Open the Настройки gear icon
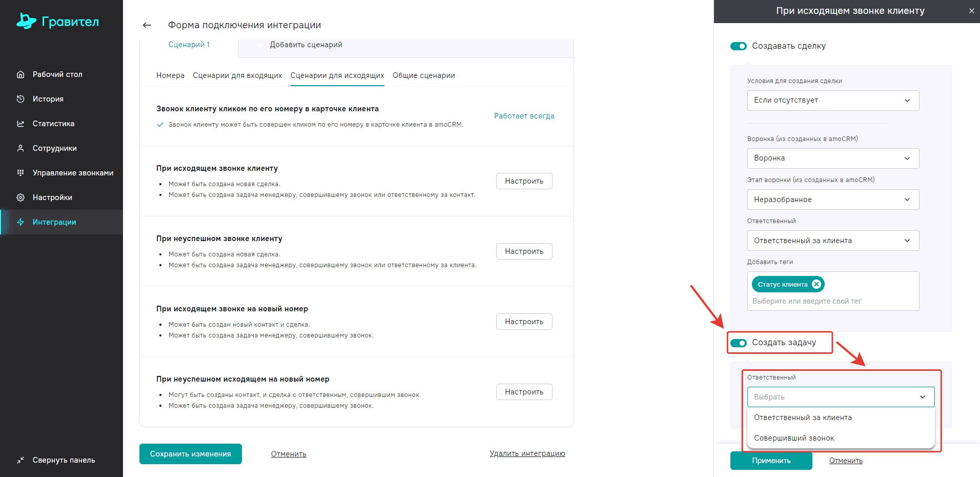This screenshot has height=477, width=980. (21, 197)
